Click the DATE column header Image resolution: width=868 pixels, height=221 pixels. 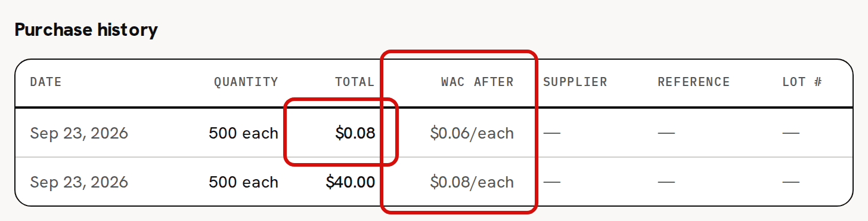pos(46,82)
